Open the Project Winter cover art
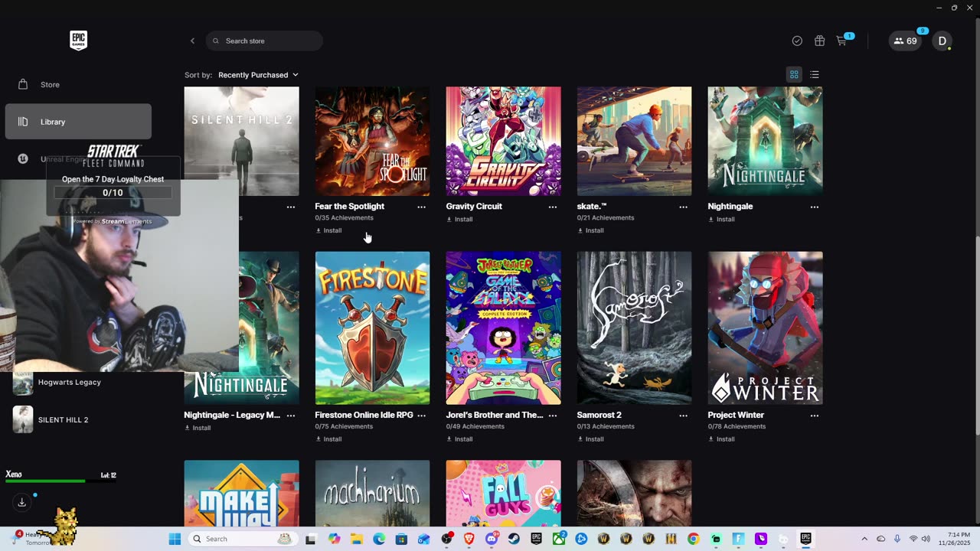 coord(765,328)
